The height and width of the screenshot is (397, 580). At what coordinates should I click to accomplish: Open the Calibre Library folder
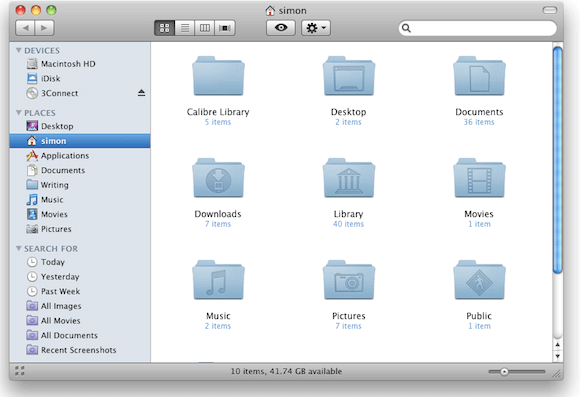[218, 76]
